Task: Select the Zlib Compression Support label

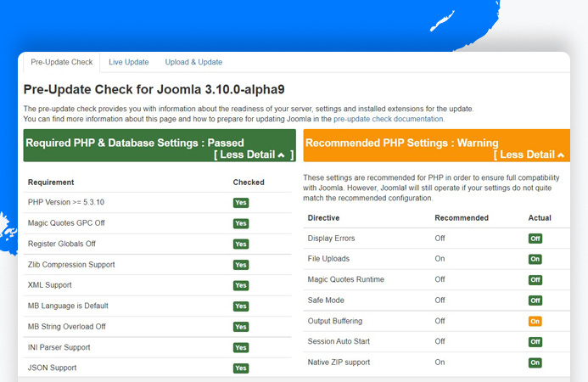Action: point(71,265)
